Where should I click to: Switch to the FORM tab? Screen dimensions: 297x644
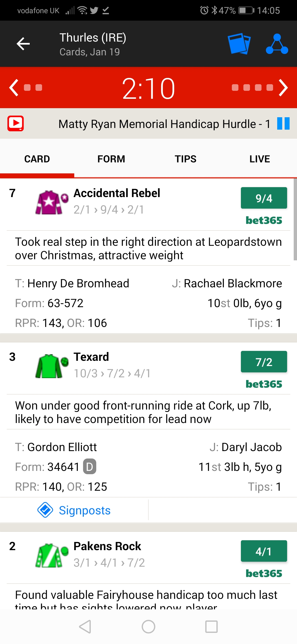tap(111, 159)
